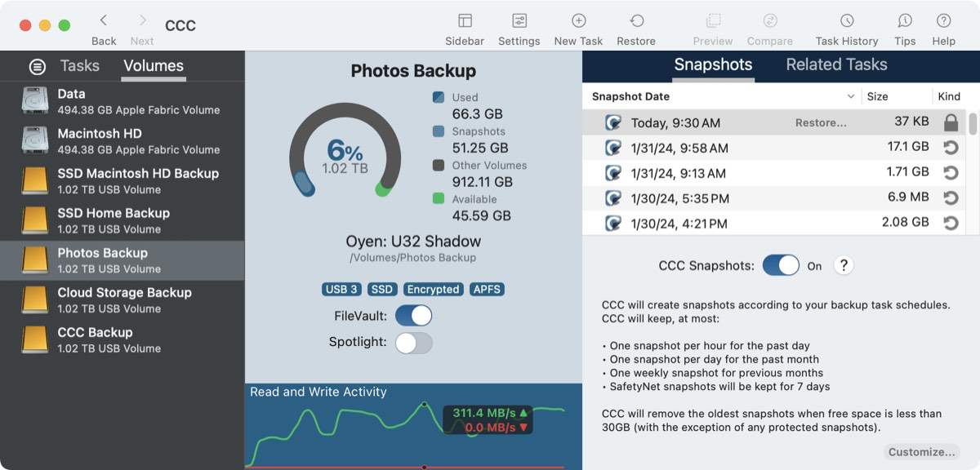Open the snapshots help question mark
The image size is (980, 470).
[x=844, y=265]
